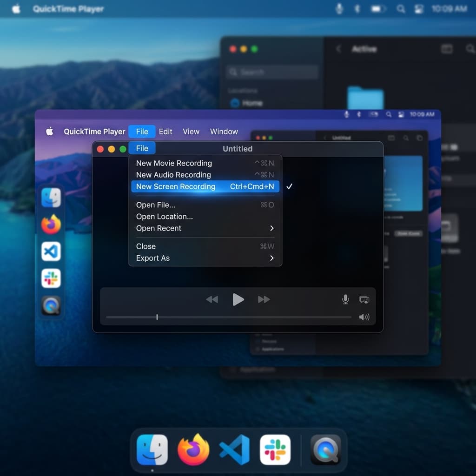Open Slack from the dock
Image resolution: width=476 pixels, height=476 pixels.
(275, 450)
